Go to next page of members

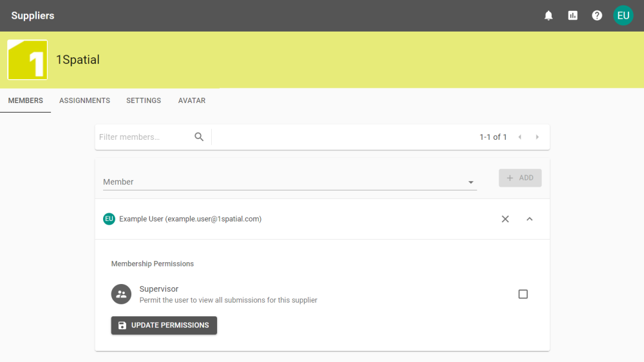pyautogui.click(x=537, y=137)
